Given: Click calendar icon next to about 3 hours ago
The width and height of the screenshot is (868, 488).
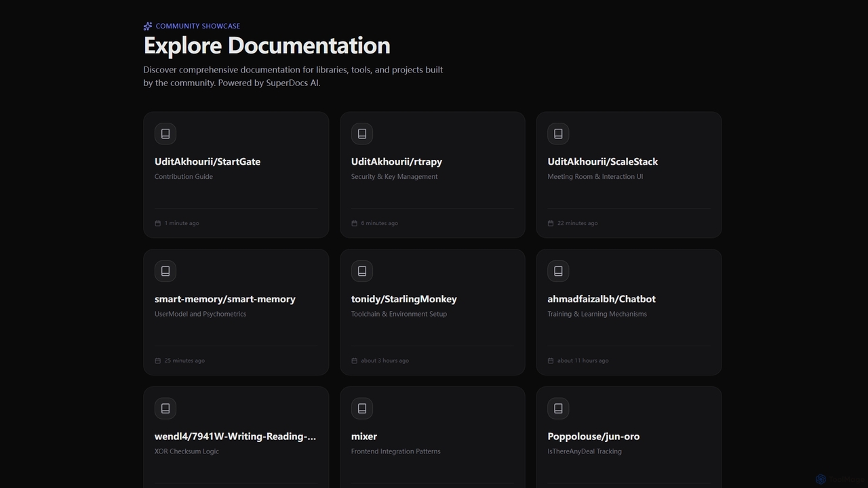Looking at the screenshot, I should coord(355,361).
